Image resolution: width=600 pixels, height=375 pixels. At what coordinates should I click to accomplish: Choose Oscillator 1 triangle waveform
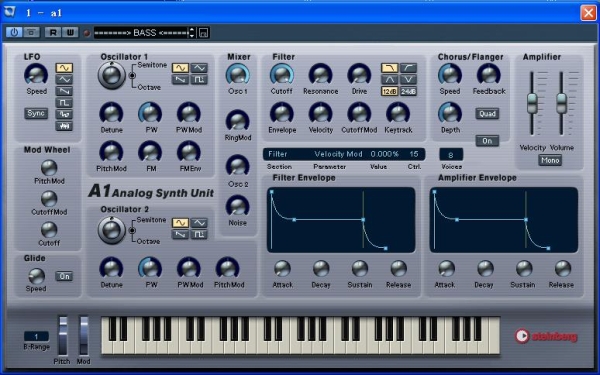[199, 68]
